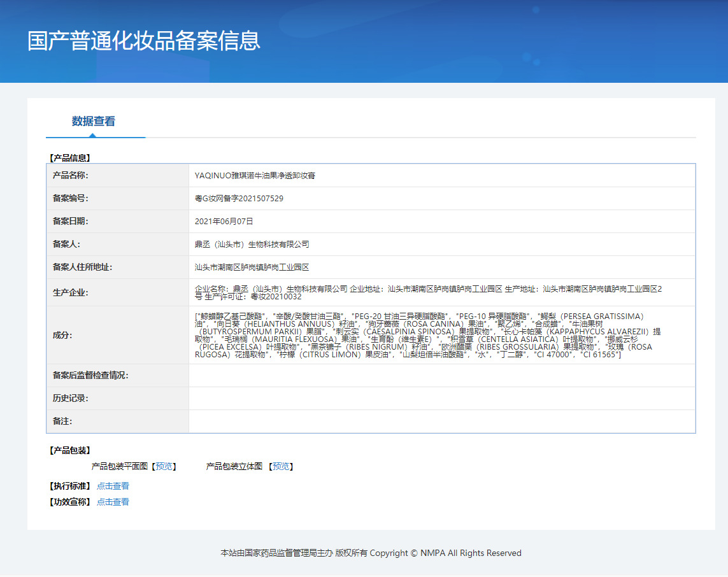Select product name YAQINUO雅琪诺牛油果净透卸妆膏
Image resolution: width=728 pixels, height=577 pixels.
click(x=255, y=176)
